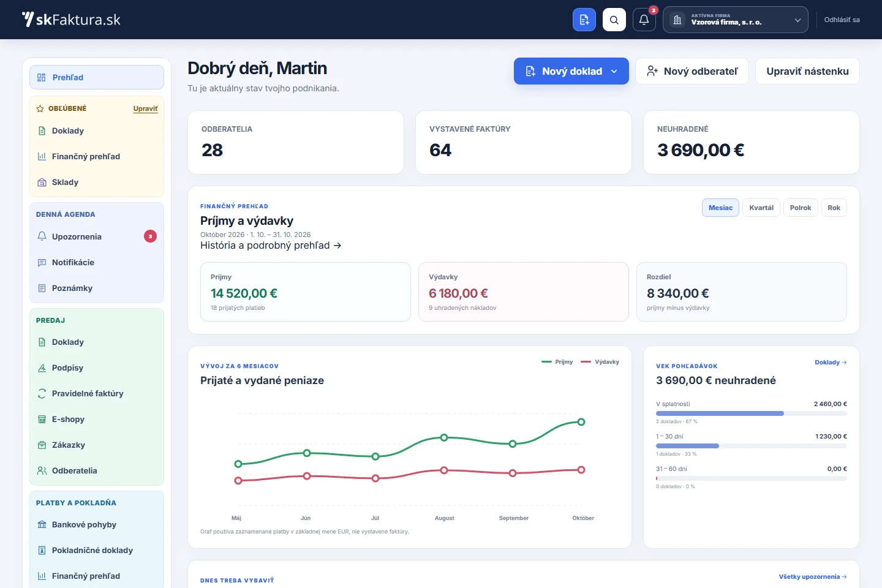882x588 pixels.
Task: Open Sklady warehouse section
Action: 97,182
